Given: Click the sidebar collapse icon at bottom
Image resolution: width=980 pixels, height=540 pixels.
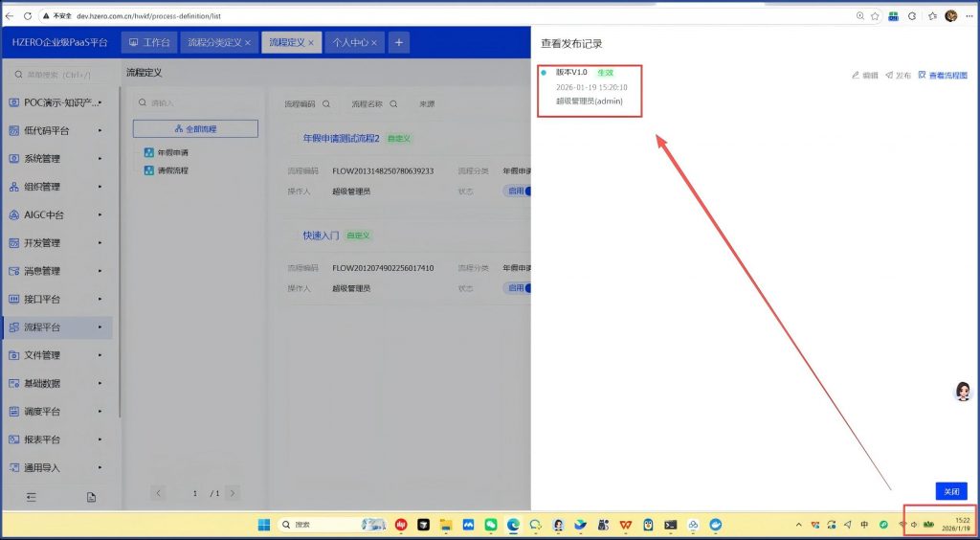Looking at the screenshot, I should click(x=31, y=497).
